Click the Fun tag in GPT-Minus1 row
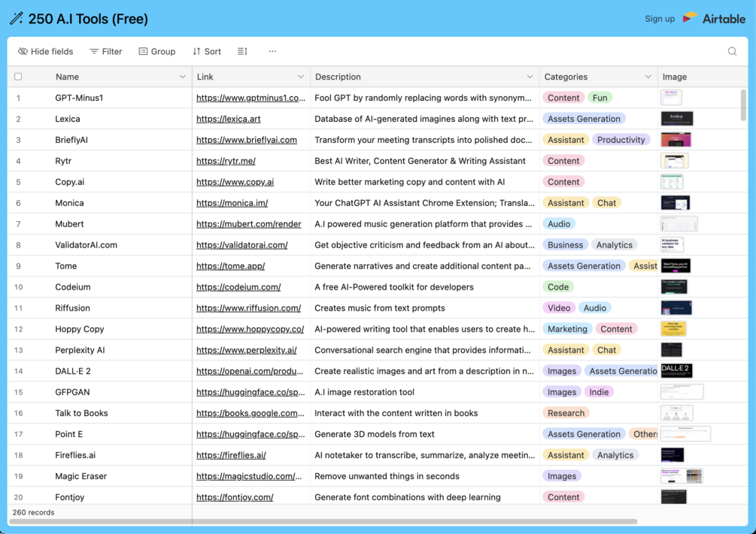 (600, 98)
